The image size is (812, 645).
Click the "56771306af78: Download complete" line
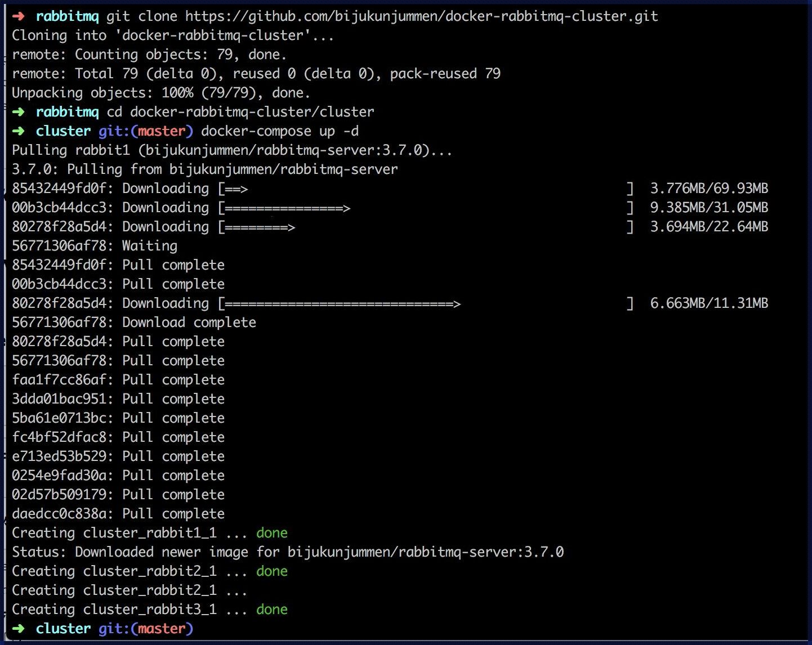pos(134,322)
